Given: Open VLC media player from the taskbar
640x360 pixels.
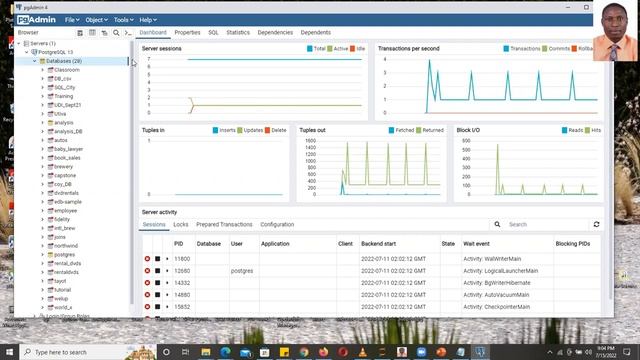Looking at the screenshot, I should pyautogui.click(x=362, y=352).
